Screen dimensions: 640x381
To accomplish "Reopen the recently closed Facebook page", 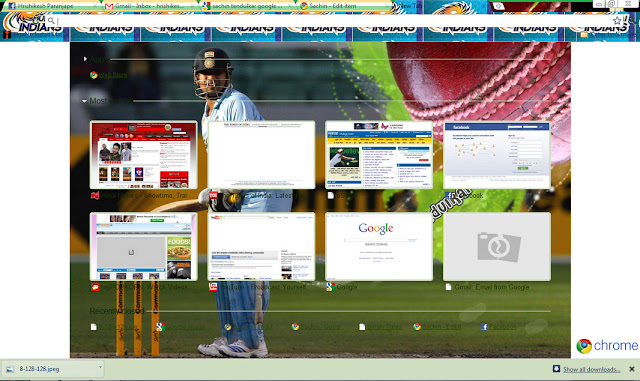I will (x=498, y=327).
